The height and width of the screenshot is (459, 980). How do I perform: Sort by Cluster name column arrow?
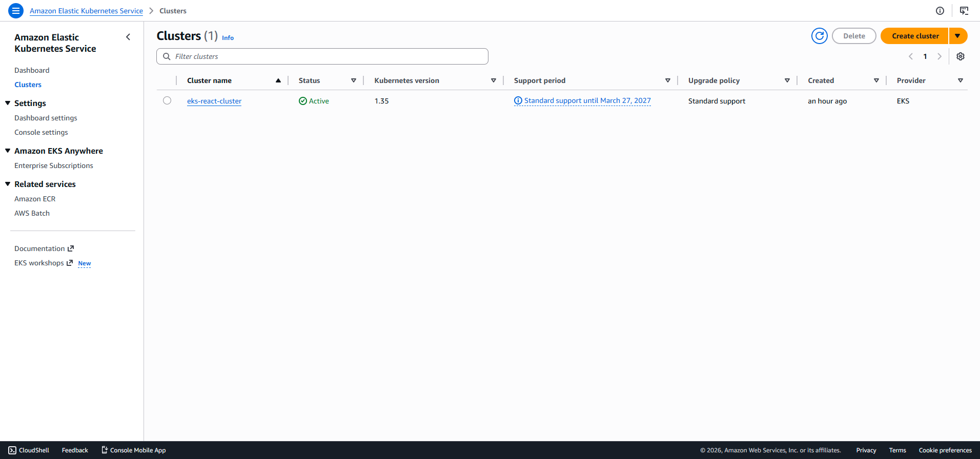(278, 80)
